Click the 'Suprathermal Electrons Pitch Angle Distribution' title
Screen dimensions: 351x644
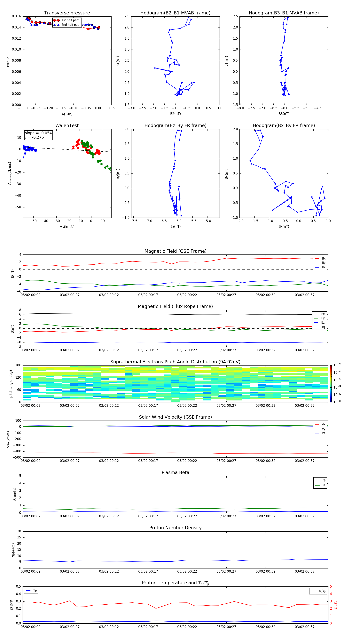(175, 362)
